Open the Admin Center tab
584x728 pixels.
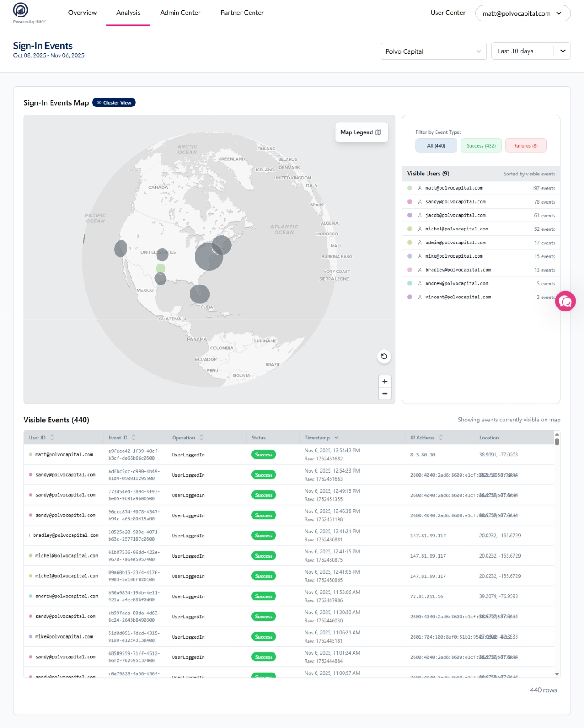click(x=180, y=13)
